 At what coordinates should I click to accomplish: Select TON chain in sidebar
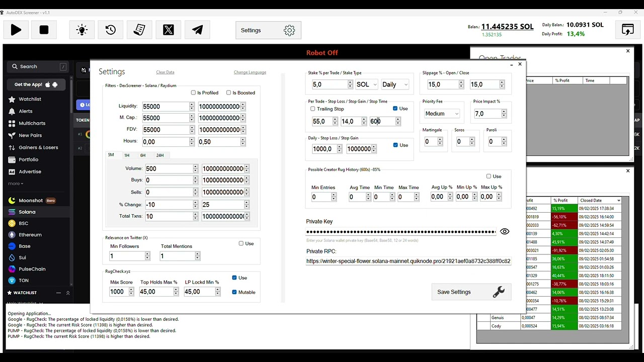[24, 281]
